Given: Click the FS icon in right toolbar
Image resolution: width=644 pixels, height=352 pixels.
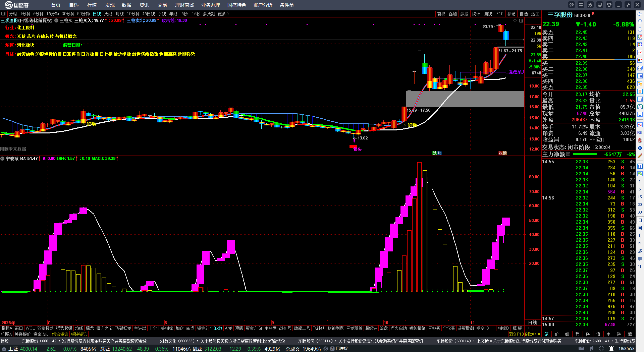Looking at the screenshot, I should (x=640, y=166).
